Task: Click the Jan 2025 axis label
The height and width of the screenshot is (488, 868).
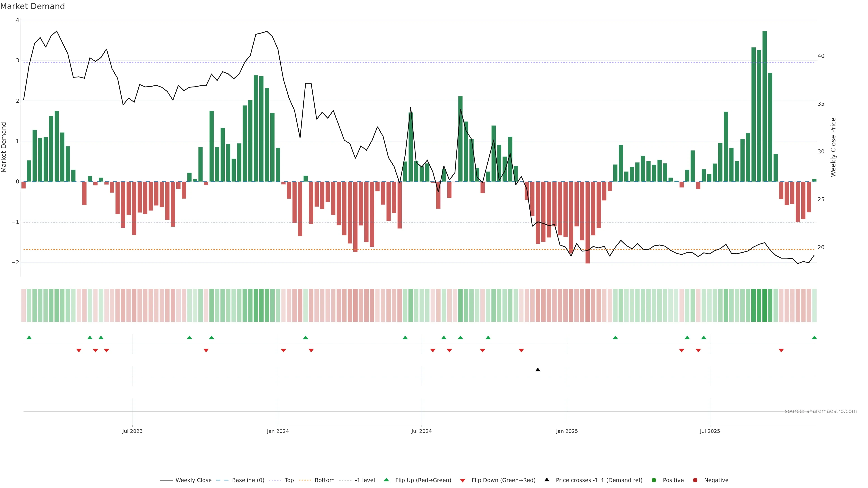Action: [x=567, y=431]
